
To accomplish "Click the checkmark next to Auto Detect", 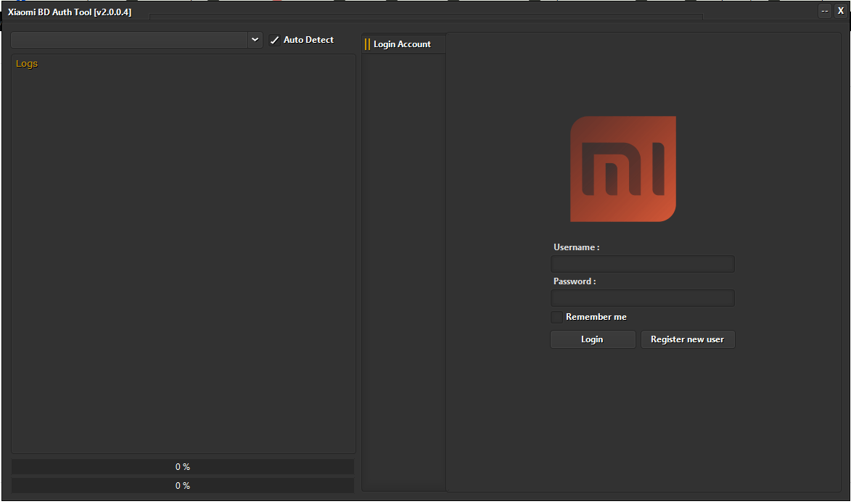I will 274,40.
